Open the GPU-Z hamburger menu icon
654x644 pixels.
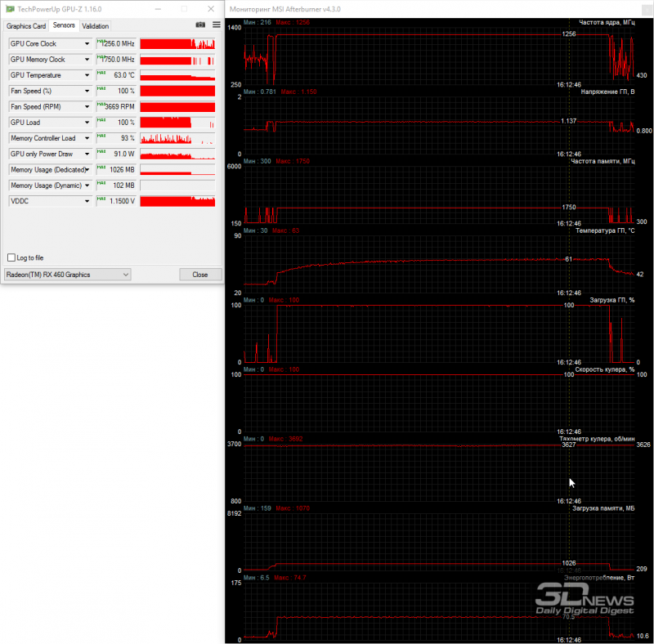click(217, 25)
